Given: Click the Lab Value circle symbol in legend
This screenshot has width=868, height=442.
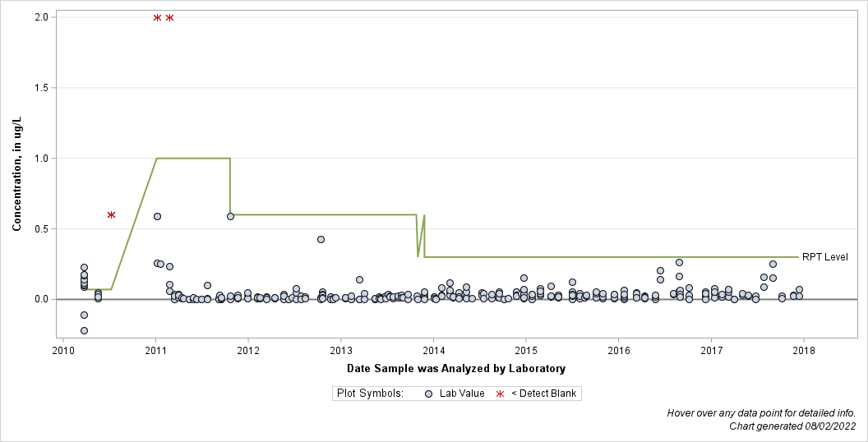Looking at the screenshot, I should [428, 394].
